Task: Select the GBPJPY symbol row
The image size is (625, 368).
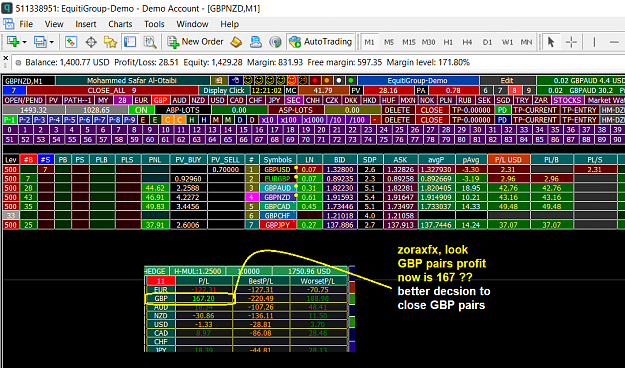Action: click(x=278, y=225)
